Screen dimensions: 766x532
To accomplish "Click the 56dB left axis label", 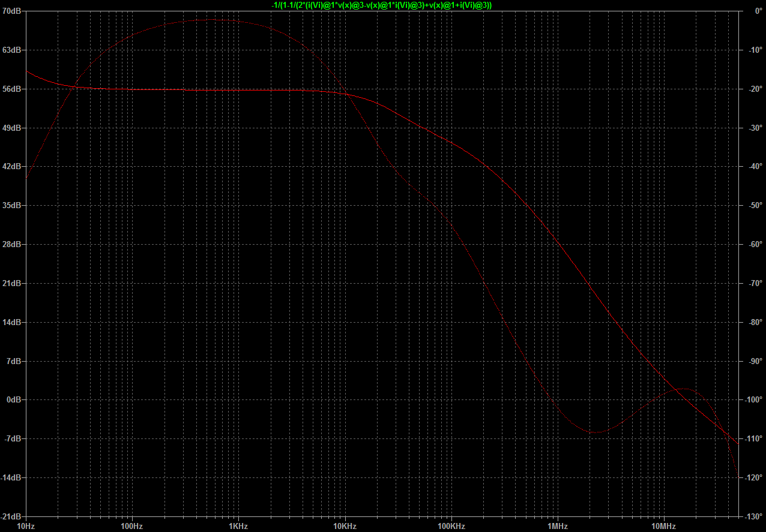I will pyautogui.click(x=12, y=89).
